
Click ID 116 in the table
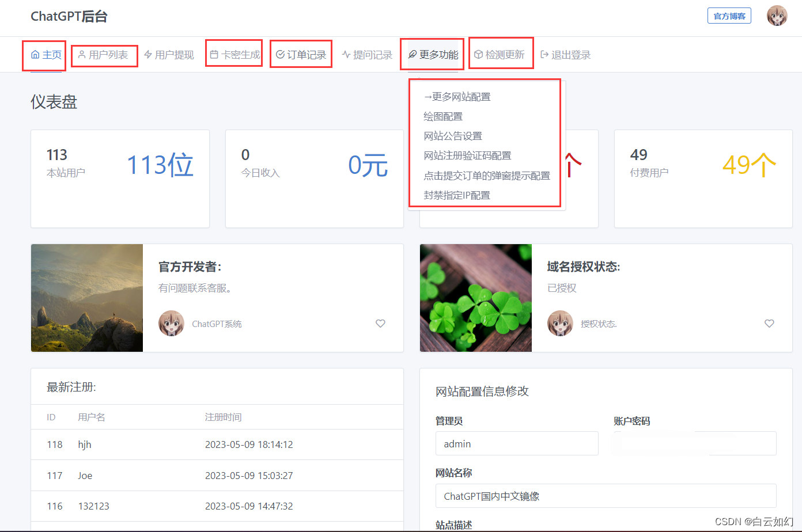[x=55, y=506]
